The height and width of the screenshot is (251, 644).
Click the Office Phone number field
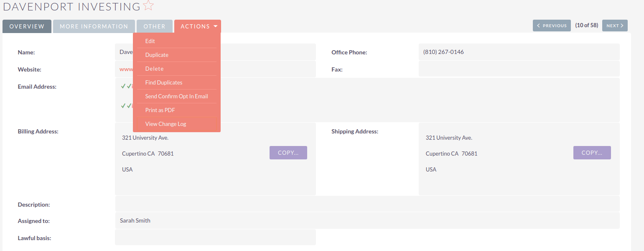(x=443, y=52)
